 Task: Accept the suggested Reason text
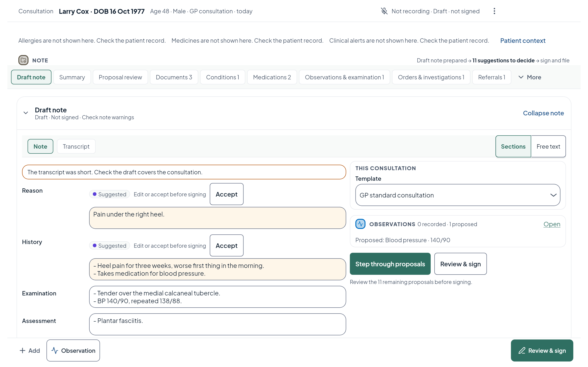(x=226, y=194)
